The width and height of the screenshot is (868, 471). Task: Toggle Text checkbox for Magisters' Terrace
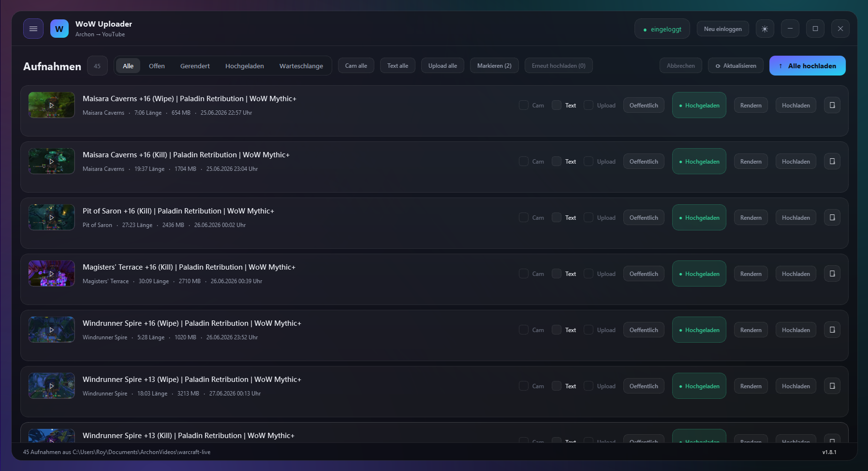tap(557, 273)
